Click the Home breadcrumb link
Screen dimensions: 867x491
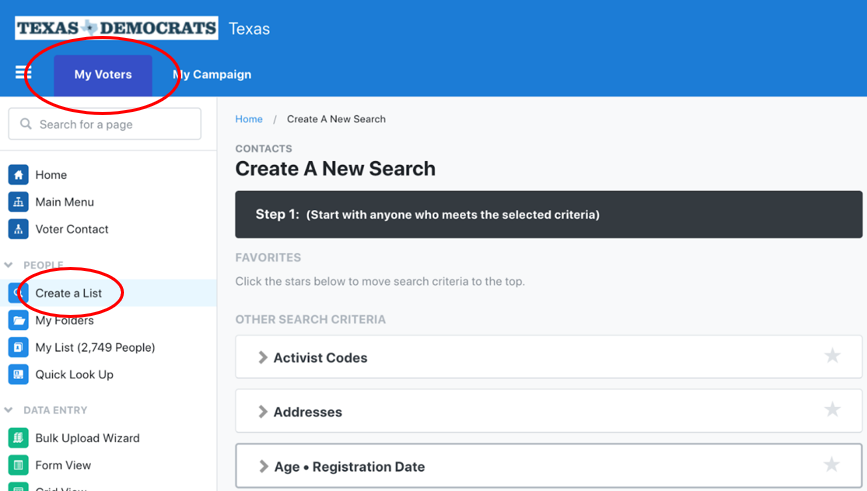249,119
